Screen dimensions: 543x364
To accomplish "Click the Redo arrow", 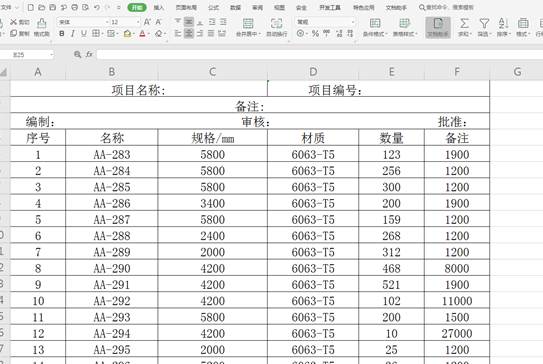I will [107, 7].
